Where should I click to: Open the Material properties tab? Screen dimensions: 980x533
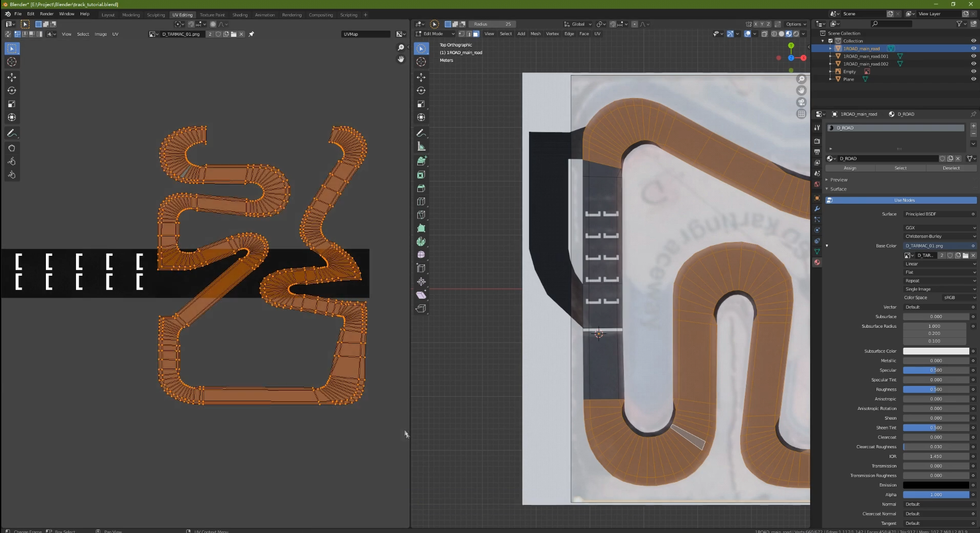(817, 262)
